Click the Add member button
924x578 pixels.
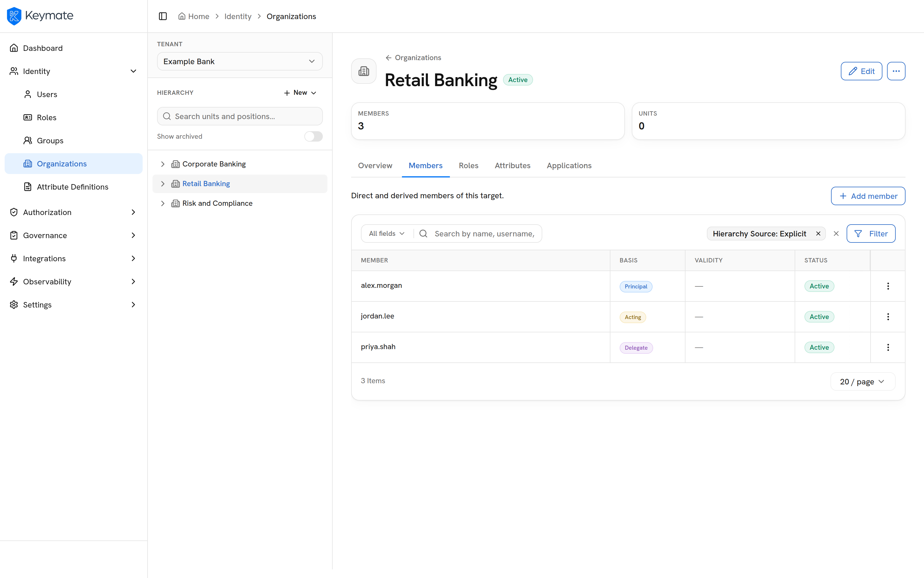[868, 196]
